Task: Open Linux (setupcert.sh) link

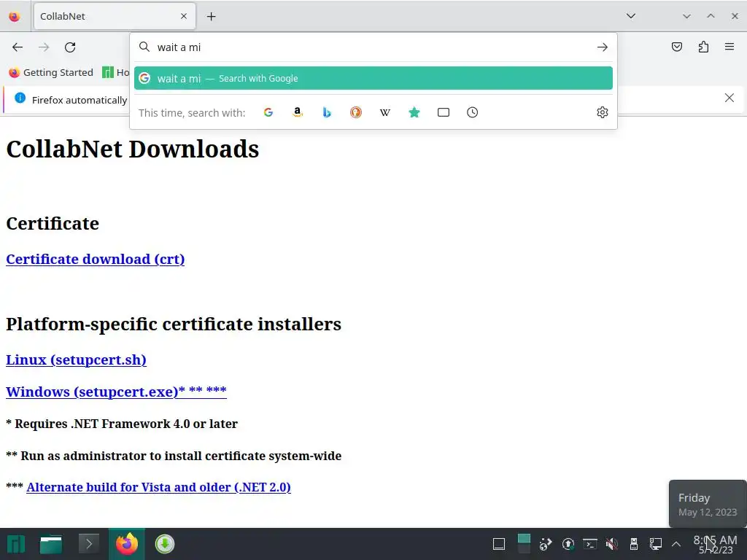Action: [x=76, y=359]
